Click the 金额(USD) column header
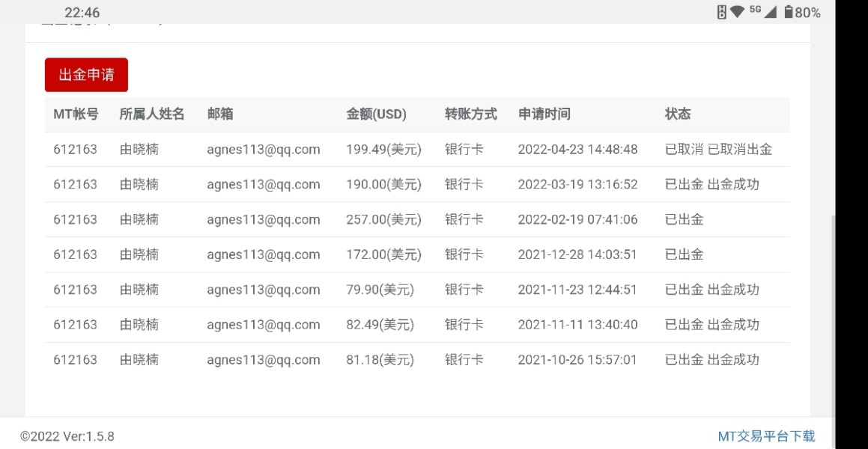The width and height of the screenshot is (868, 449). (376, 114)
